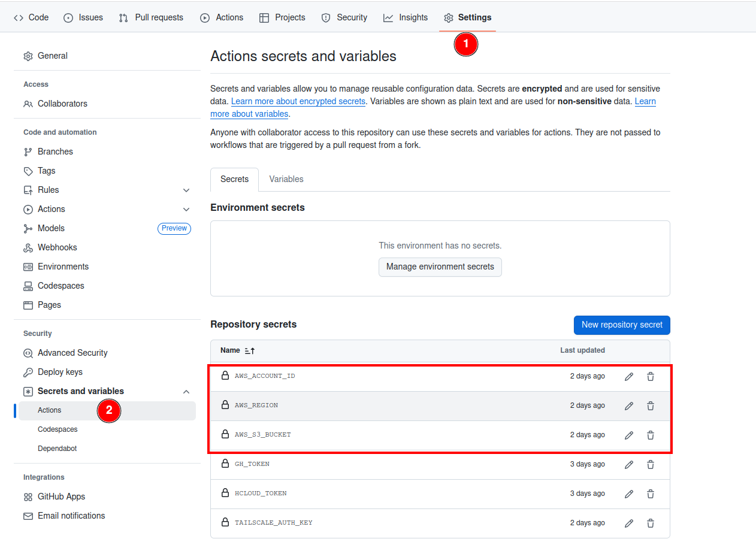Expand the Actions sidebar section chevron
The height and width of the screenshot is (554, 756).
pyautogui.click(x=186, y=210)
